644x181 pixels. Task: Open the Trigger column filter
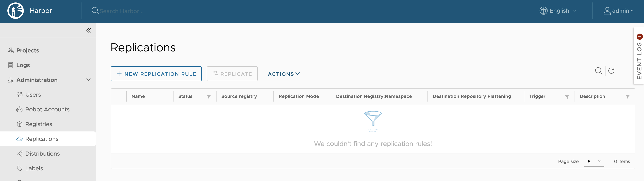[567, 97]
